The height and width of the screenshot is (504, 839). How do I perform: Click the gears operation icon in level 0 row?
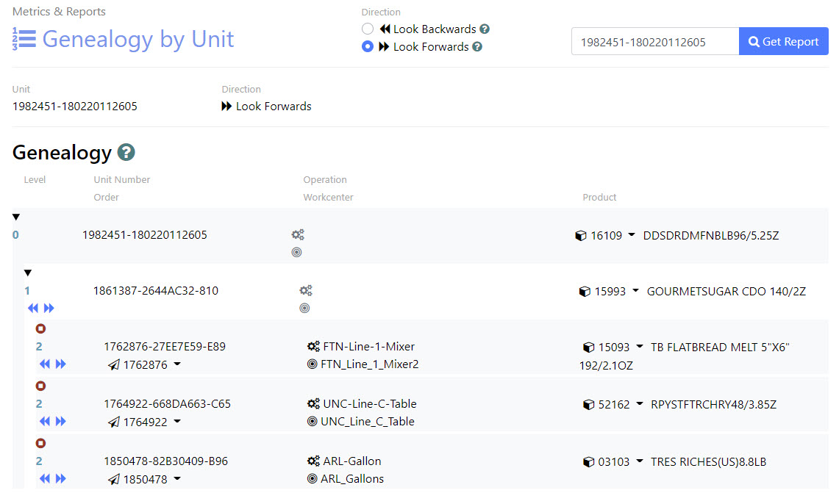297,235
